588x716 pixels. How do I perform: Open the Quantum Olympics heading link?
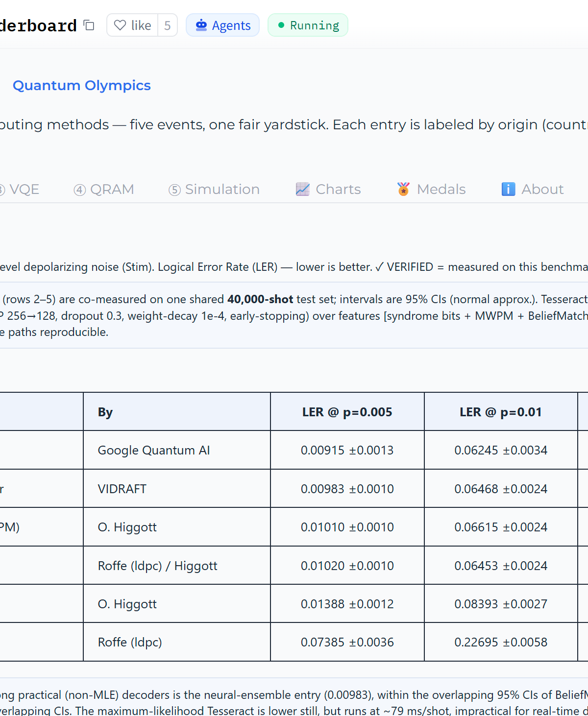pyautogui.click(x=82, y=85)
